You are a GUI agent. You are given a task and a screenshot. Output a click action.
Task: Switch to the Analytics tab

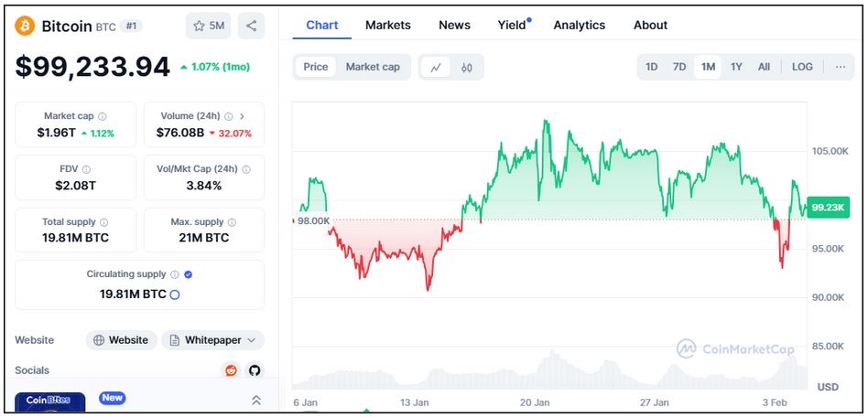[579, 25]
